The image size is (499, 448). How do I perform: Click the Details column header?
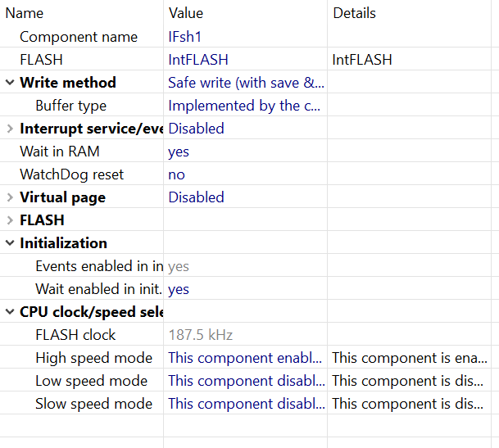click(x=354, y=13)
